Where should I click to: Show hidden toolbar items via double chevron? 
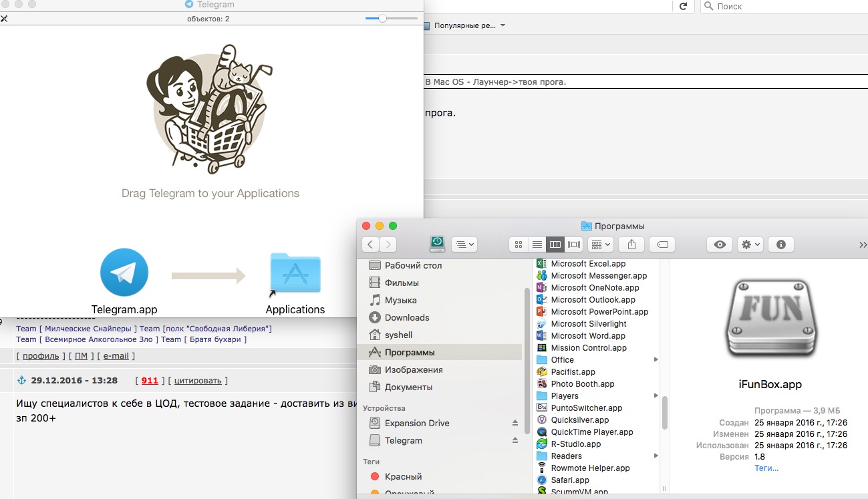(x=863, y=244)
